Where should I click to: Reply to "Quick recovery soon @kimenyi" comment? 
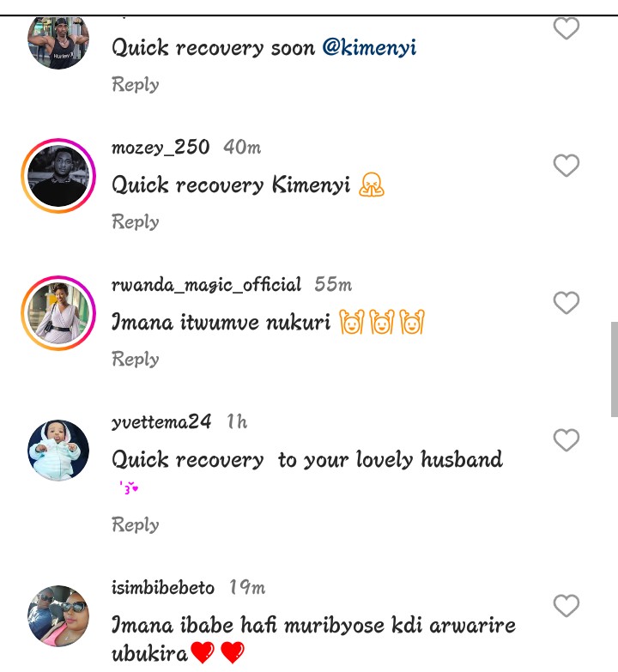136,84
